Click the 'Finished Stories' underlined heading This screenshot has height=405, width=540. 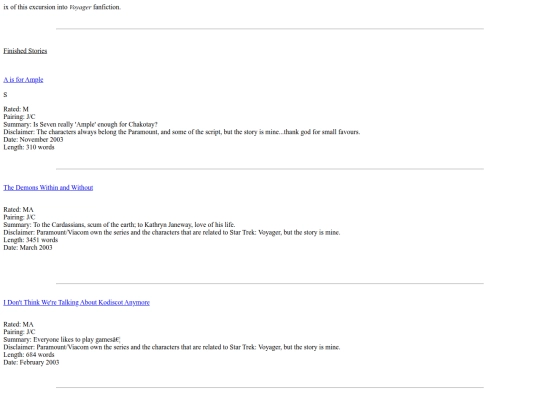(x=25, y=51)
